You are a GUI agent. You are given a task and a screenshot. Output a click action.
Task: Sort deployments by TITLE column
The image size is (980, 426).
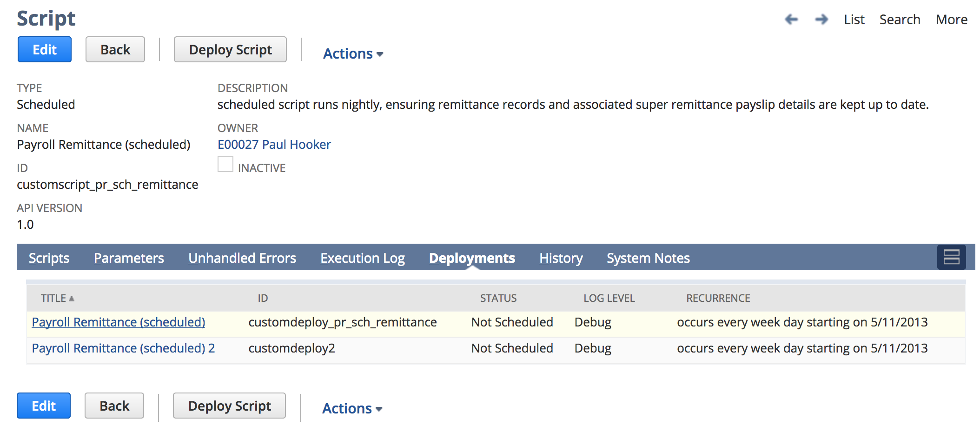57,298
